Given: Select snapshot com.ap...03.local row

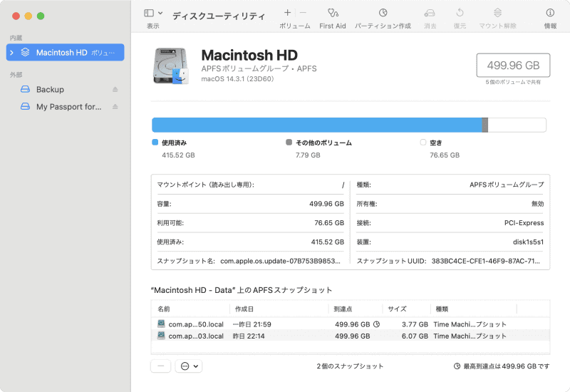Looking at the screenshot, I should coord(350,336).
